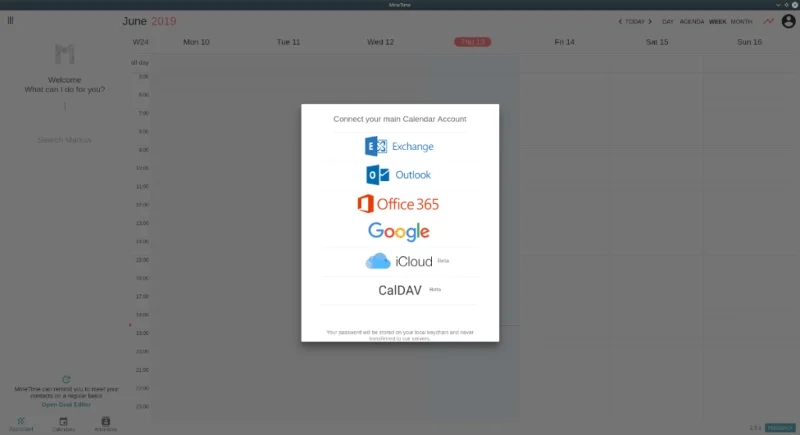Viewport: 800px width, 435px height.
Task: Open the window title bar dropdown arrow
Action: (x=778, y=5)
